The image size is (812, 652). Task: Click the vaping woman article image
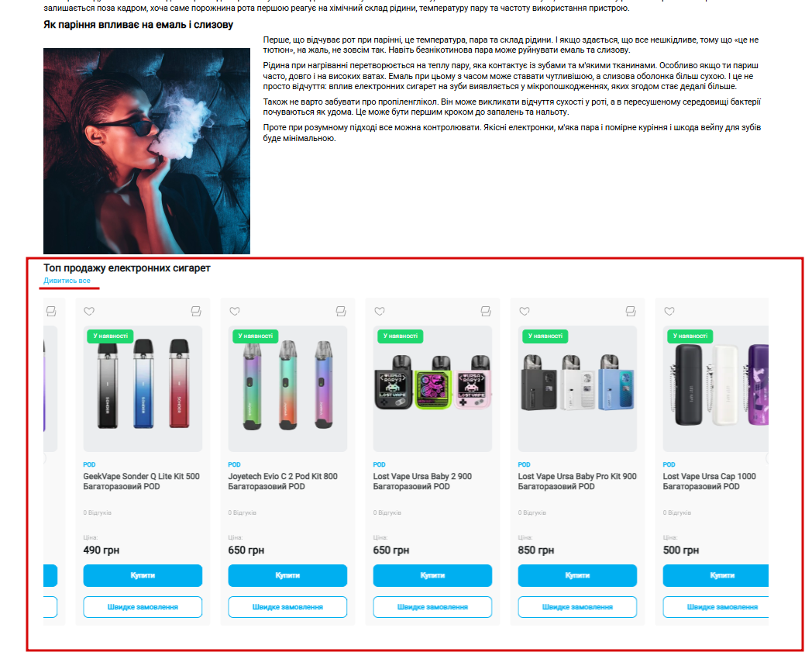coord(146,151)
